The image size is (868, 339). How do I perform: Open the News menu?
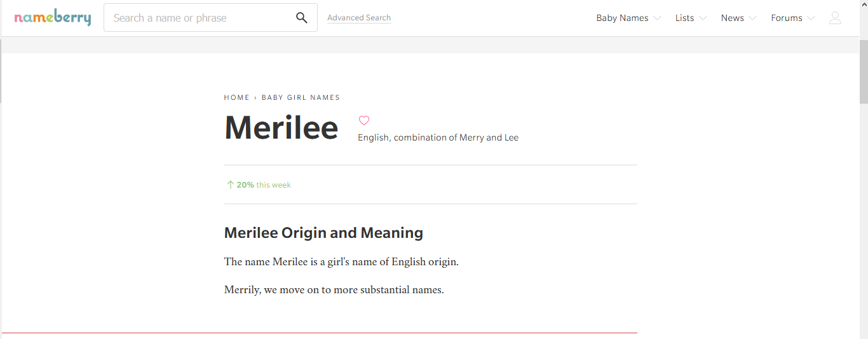tap(732, 18)
